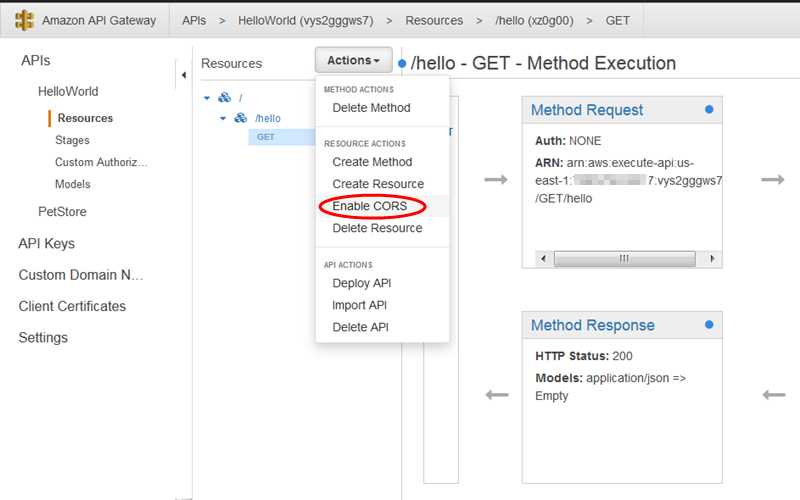This screenshot has height=500, width=800.
Task: Open Client Certificates in sidebar
Action: (x=72, y=306)
